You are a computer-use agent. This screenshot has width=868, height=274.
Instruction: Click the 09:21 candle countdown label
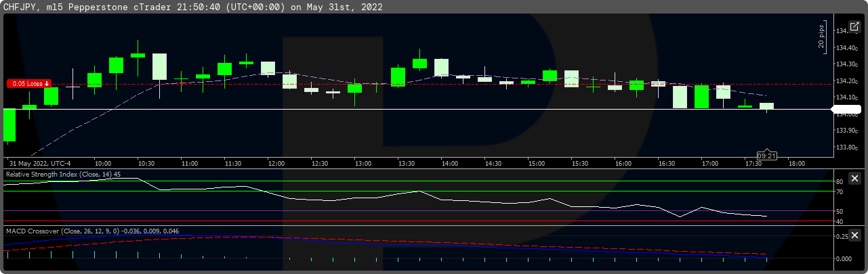coord(766,155)
